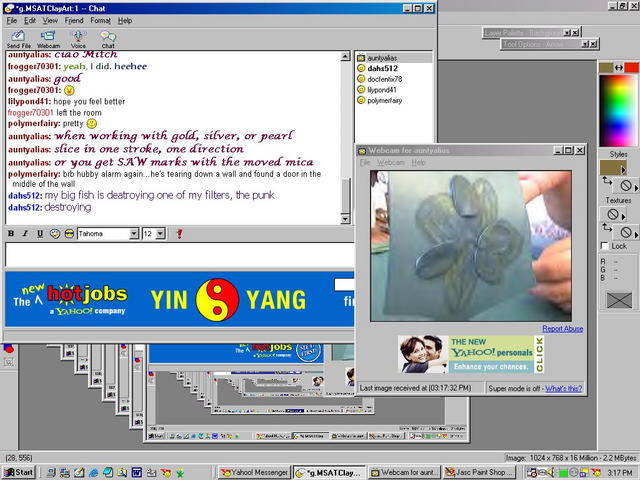This screenshot has height=480, width=640.
Task: Click the chat scrollbar up arrow
Action: [x=345, y=56]
